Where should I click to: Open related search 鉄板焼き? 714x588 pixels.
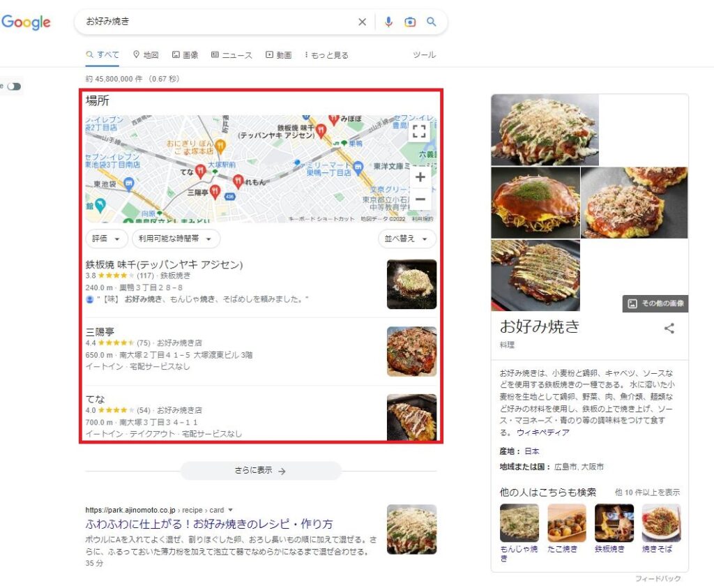pyautogui.click(x=614, y=528)
